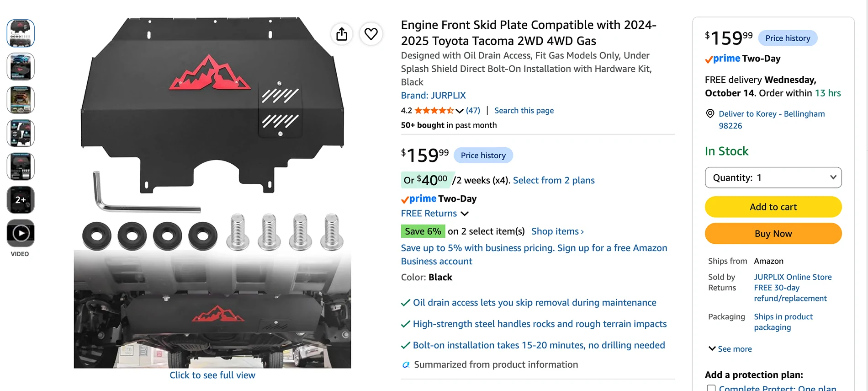The image size is (868, 391).
Task: Play the product video thumbnail
Action: [21, 233]
